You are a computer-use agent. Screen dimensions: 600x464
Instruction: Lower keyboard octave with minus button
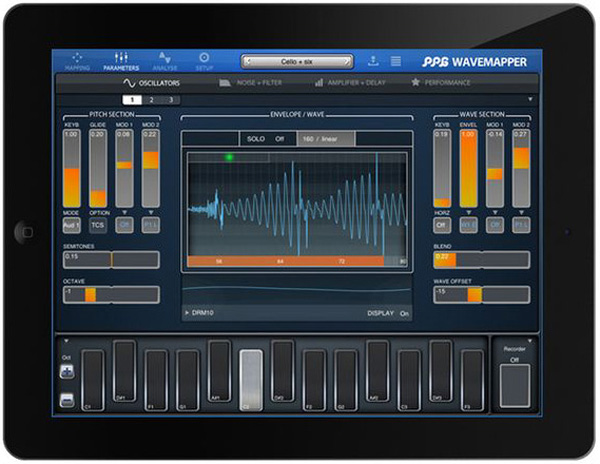pos(67,400)
